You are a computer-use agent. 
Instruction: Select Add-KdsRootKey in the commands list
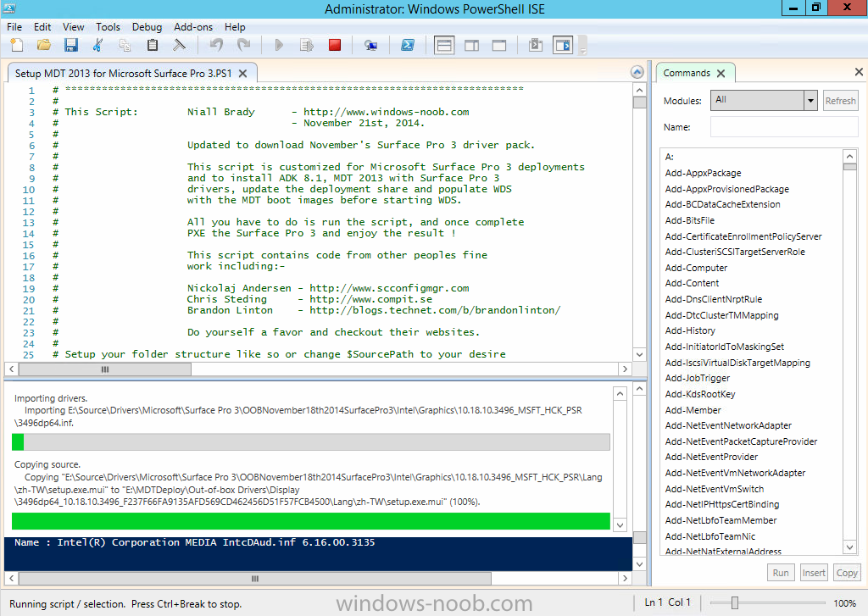click(x=699, y=394)
